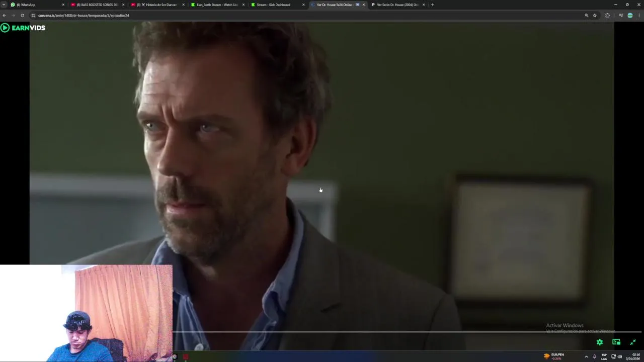Screen dimensions: 644x362
Task: Click the red app icon on taskbar
Action: pyautogui.click(x=186, y=357)
